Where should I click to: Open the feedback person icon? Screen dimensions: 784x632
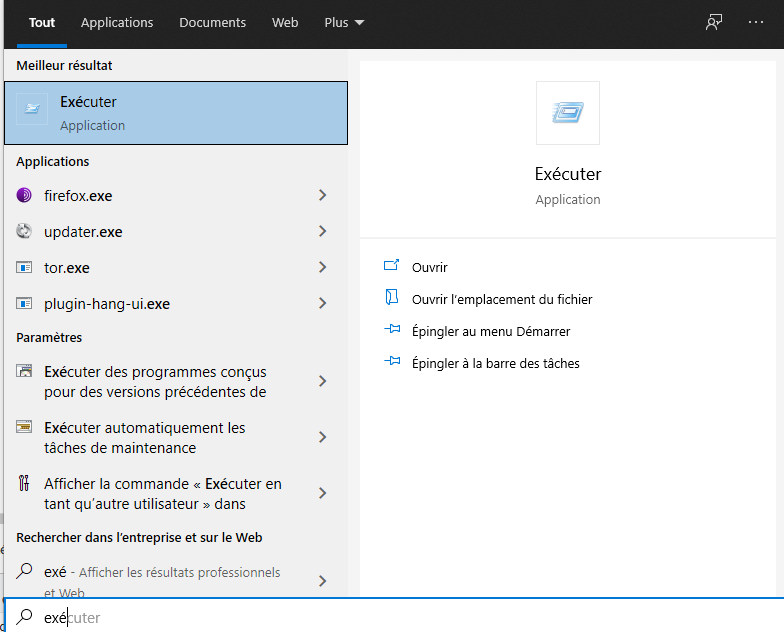tap(714, 22)
